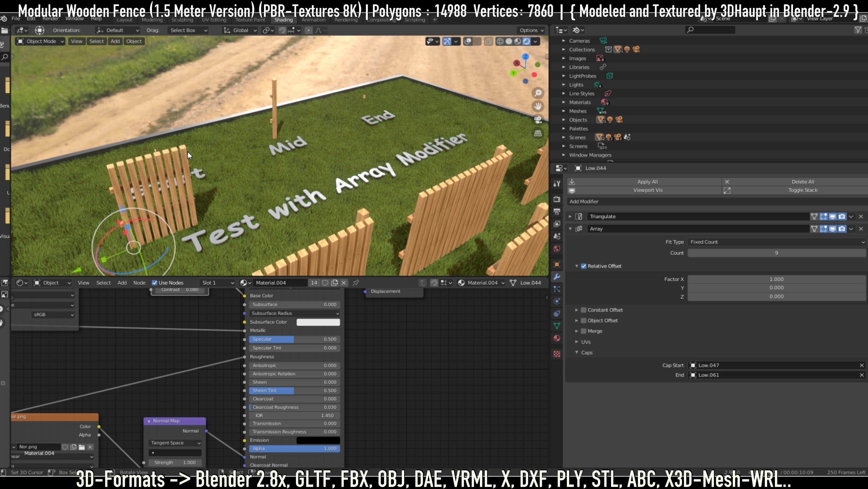The image size is (868, 489).
Task: Enable the Constant Offset checkbox
Action: [x=583, y=310]
